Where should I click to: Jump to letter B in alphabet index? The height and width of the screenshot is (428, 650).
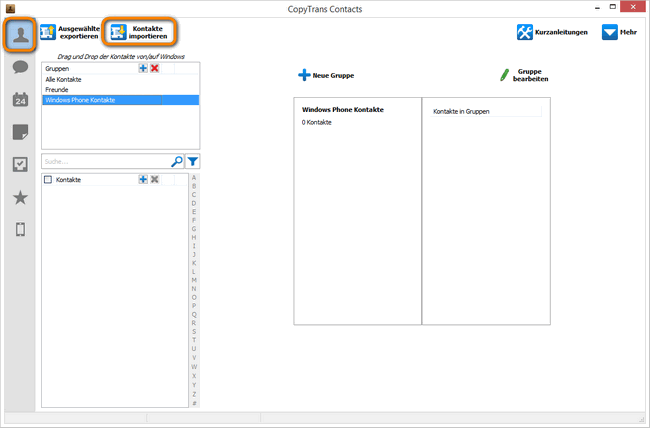click(x=194, y=186)
